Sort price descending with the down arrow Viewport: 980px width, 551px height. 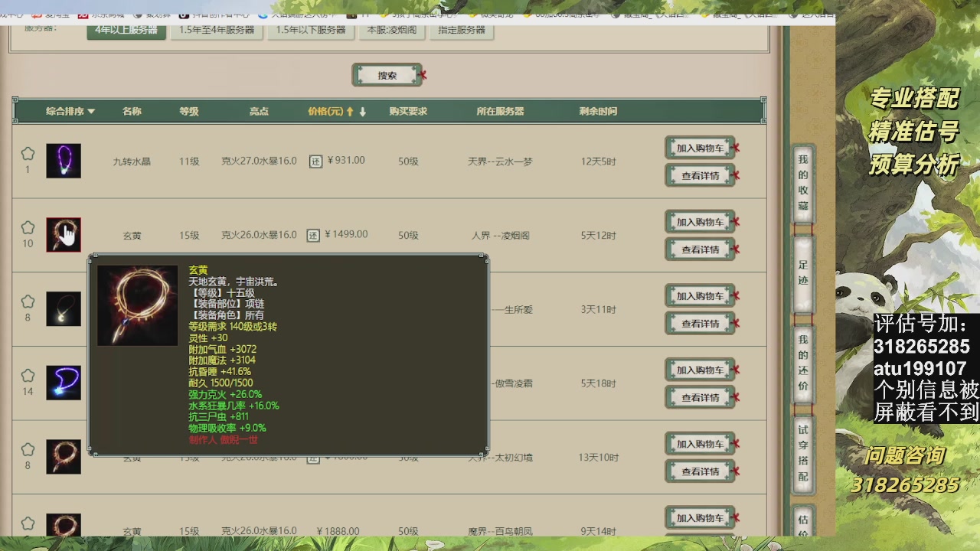[x=363, y=112]
